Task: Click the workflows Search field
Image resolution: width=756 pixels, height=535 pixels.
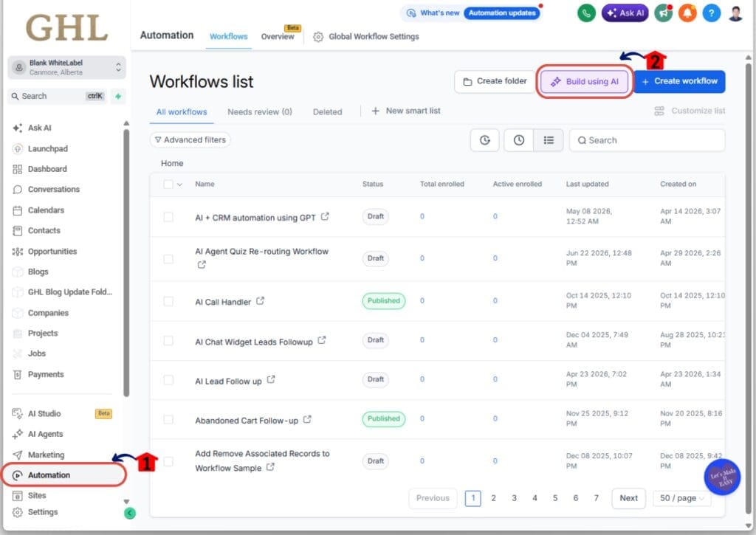Action: click(x=647, y=140)
